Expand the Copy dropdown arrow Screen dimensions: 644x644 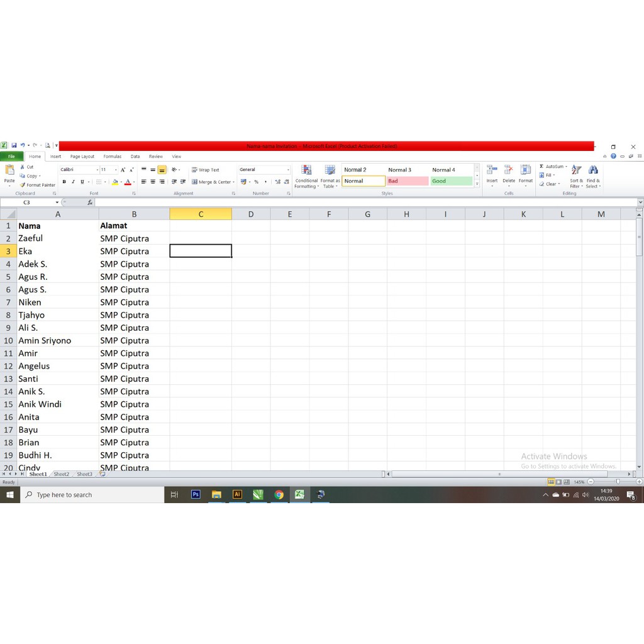[40, 176]
